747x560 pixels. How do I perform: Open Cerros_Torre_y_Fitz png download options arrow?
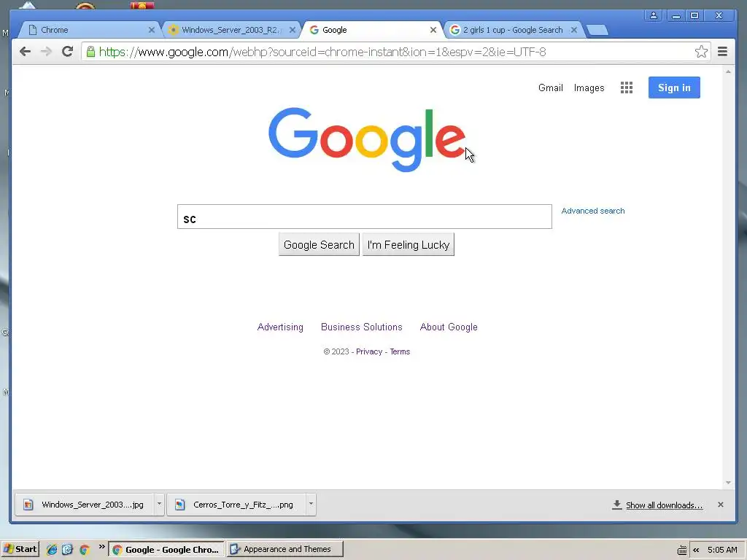pyautogui.click(x=311, y=504)
